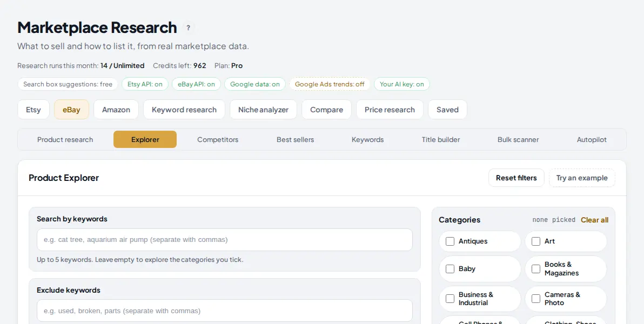This screenshot has height=324, width=644.
Task: Focus the Search by keywords field
Action: (x=225, y=240)
